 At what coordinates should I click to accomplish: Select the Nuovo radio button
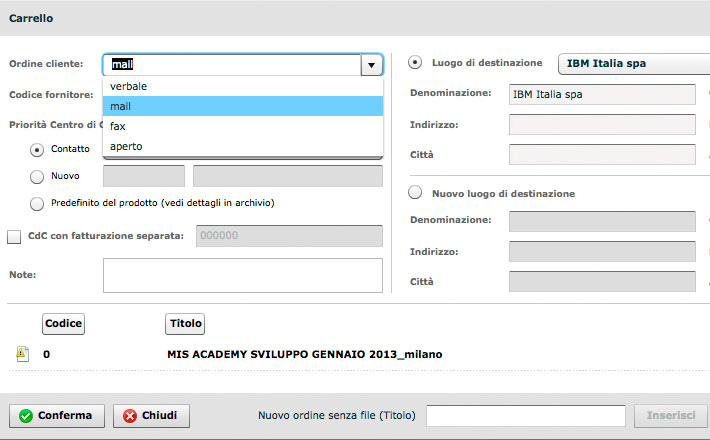[37, 177]
